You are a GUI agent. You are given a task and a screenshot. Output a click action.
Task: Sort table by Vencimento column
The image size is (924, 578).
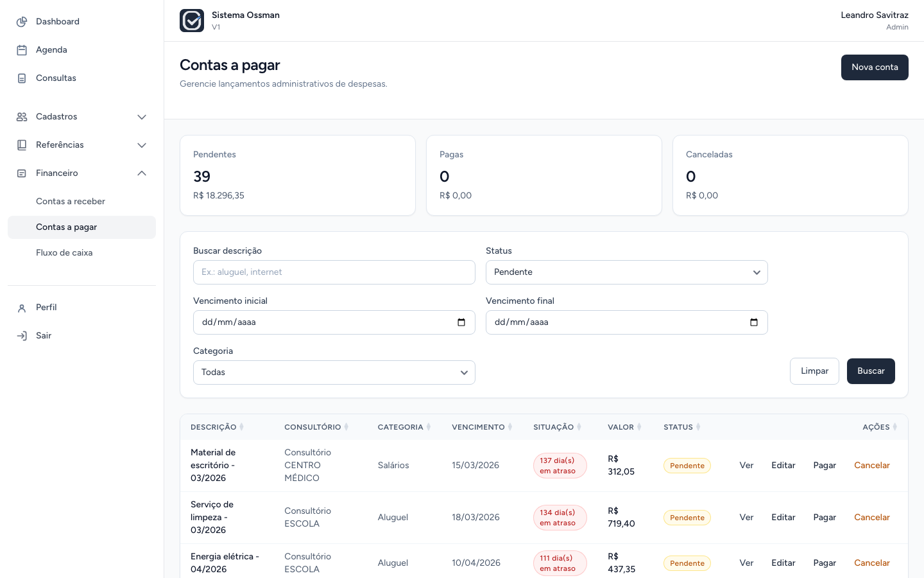(x=482, y=427)
